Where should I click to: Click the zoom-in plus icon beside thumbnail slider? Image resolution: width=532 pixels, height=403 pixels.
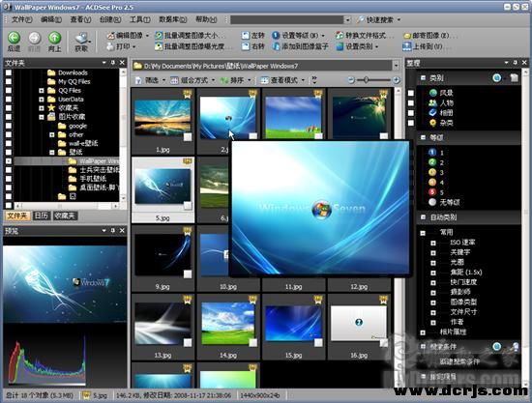[396, 80]
